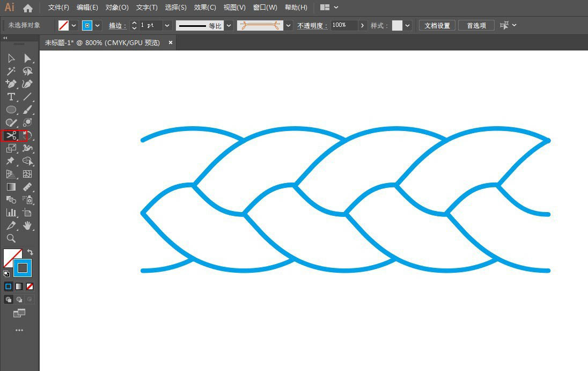Select the Eyedropper tool
The width and height of the screenshot is (588, 371).
[x=11, y=225]
